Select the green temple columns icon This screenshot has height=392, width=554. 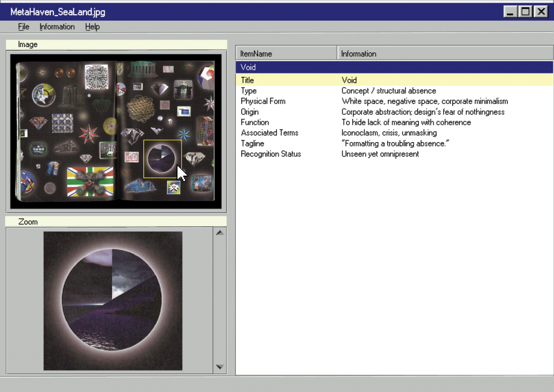pos(143,70)
